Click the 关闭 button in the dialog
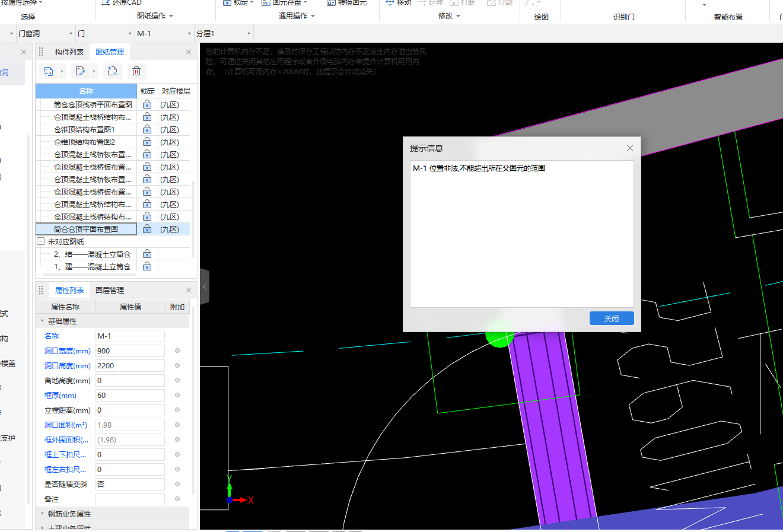783x532 pixels. click(612, 318)
